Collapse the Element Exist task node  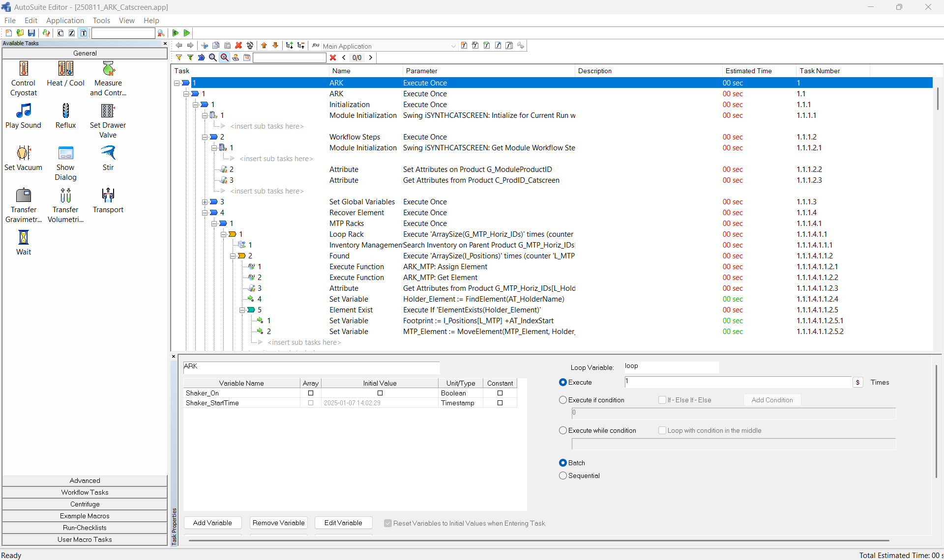242,310
